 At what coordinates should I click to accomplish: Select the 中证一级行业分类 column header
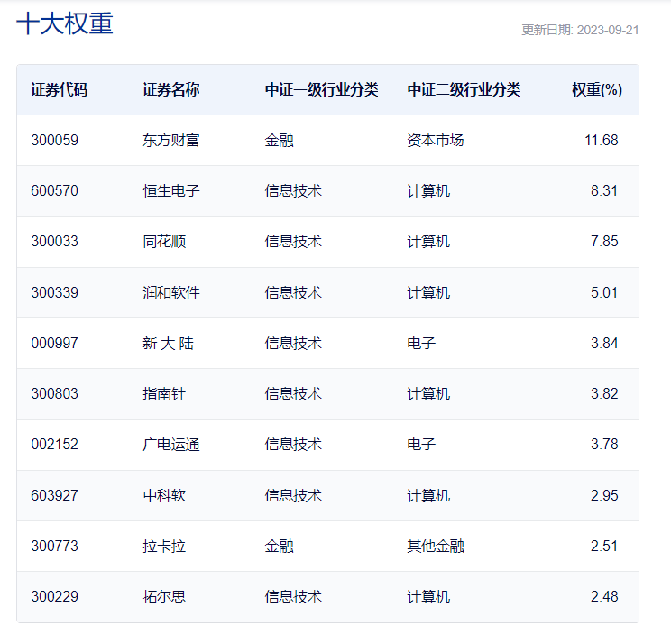(x=321, y=90)
